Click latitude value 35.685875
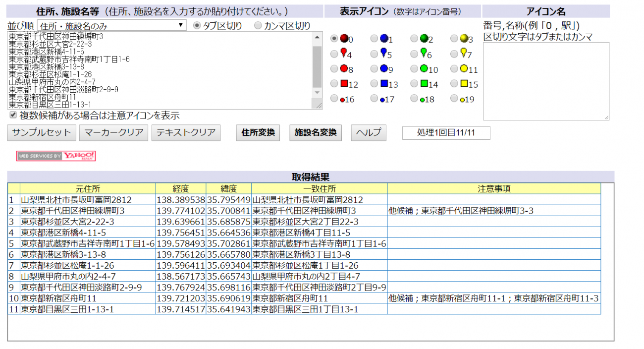This screenshot has width=644, height=349. pyautogui.click(x=229, y=222)
